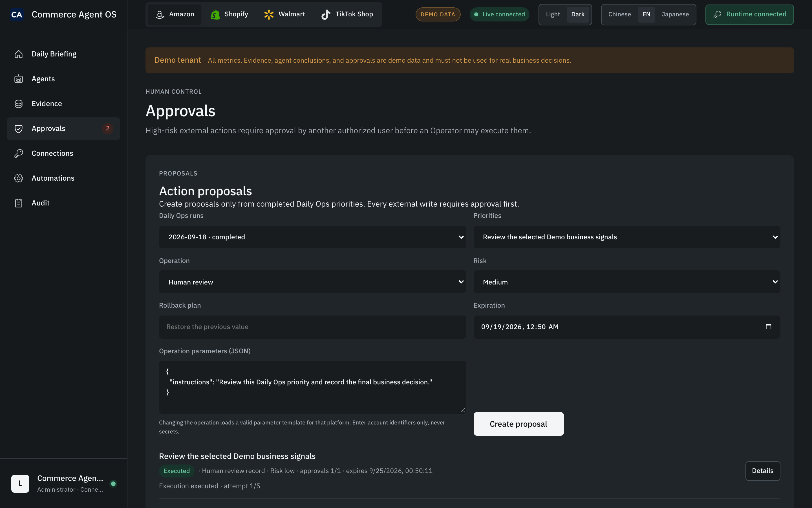812x508 pixels.
Task: Click the Automations gear icon
Action: click(x=18, y=178)
